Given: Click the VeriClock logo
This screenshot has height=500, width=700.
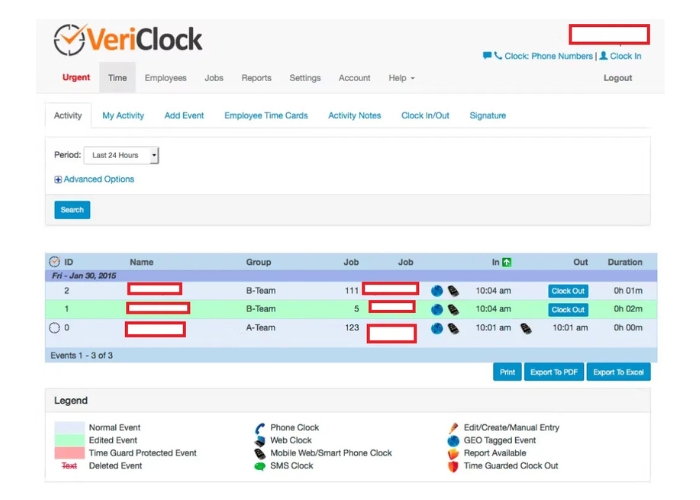Looking at the screenshot, I should point(127,40).
